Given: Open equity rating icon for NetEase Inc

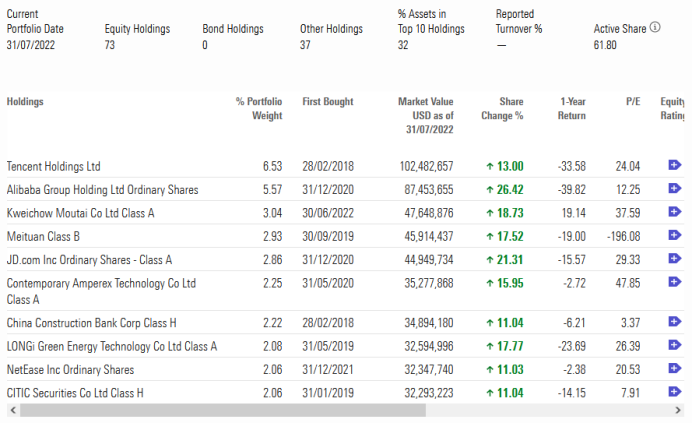Looking at the screenshot, I should [674, 369].
